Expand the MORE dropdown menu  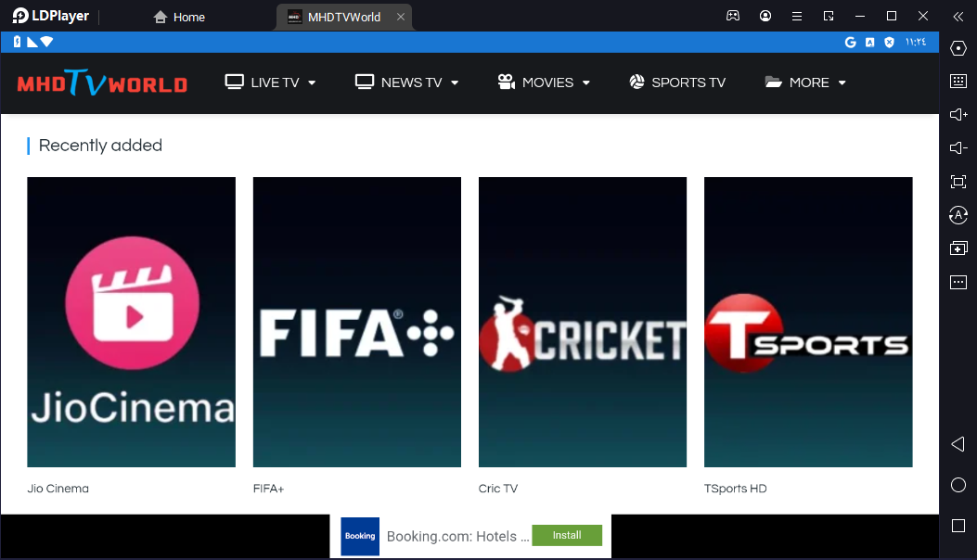[x=805, y=83]
